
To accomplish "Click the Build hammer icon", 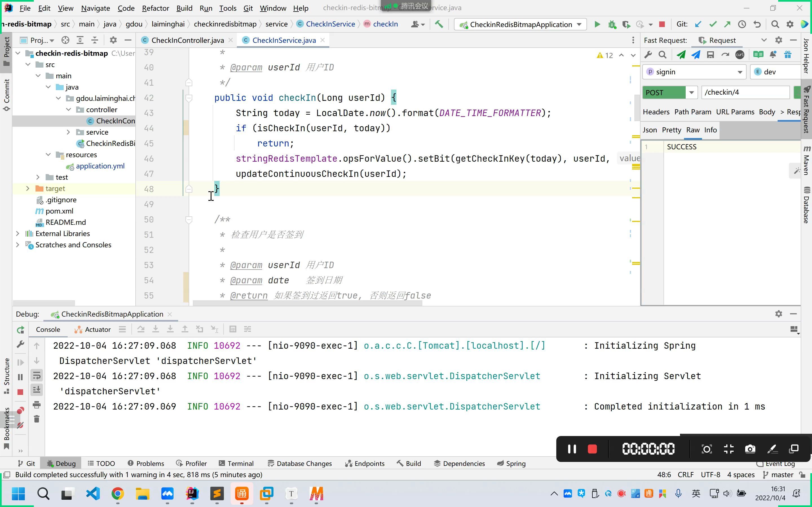I will tap(439, 24).
